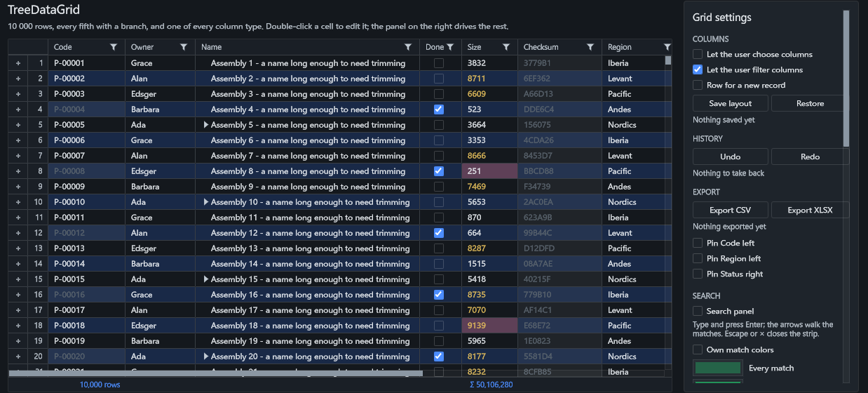
Task: Check Pin Region left option
Action: coord(698,258)
